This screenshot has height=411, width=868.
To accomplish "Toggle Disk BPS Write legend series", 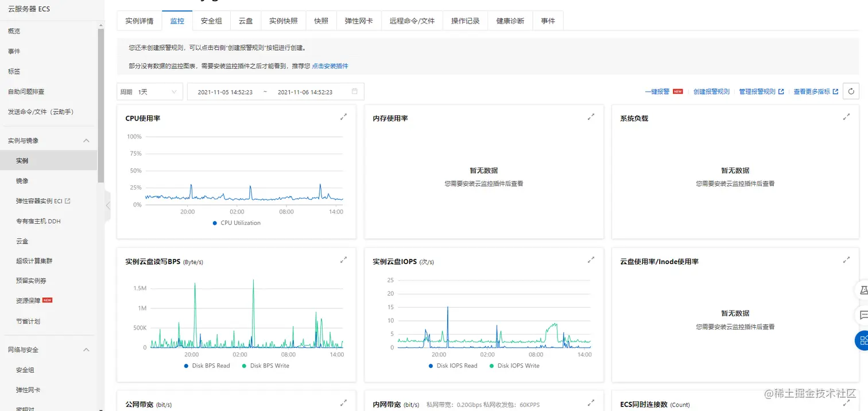I will pos(265,366).
